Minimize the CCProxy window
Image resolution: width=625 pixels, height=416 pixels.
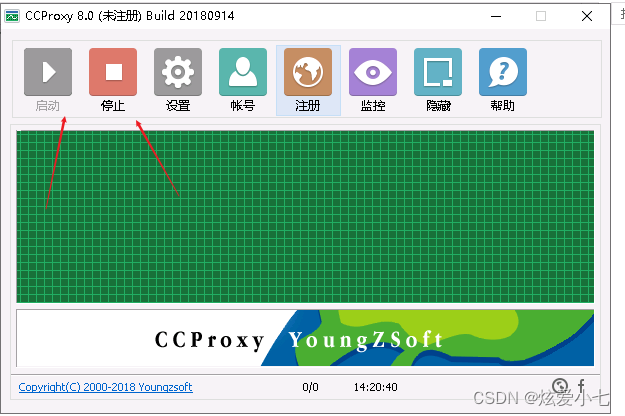click(496, 16)
